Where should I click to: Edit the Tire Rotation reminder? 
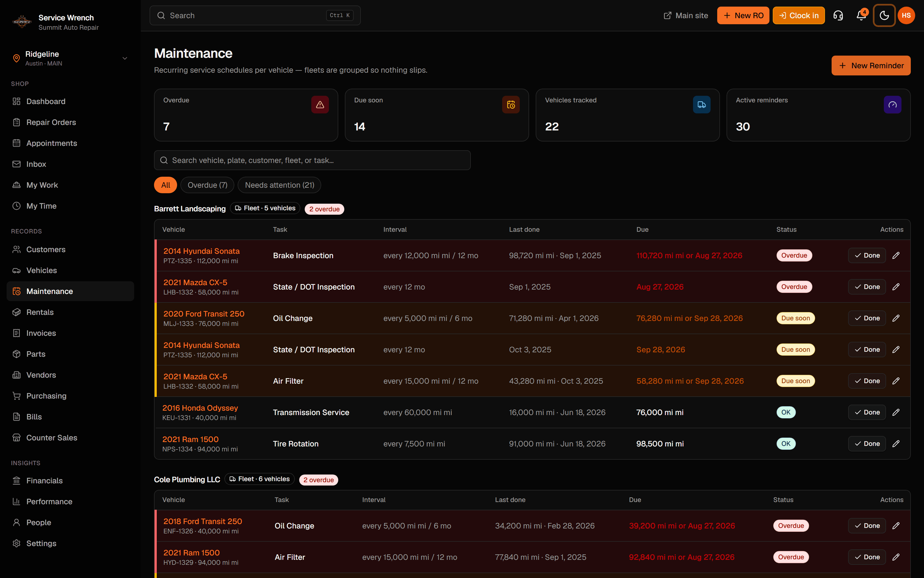pyautogui.click(x=896, y=444)
